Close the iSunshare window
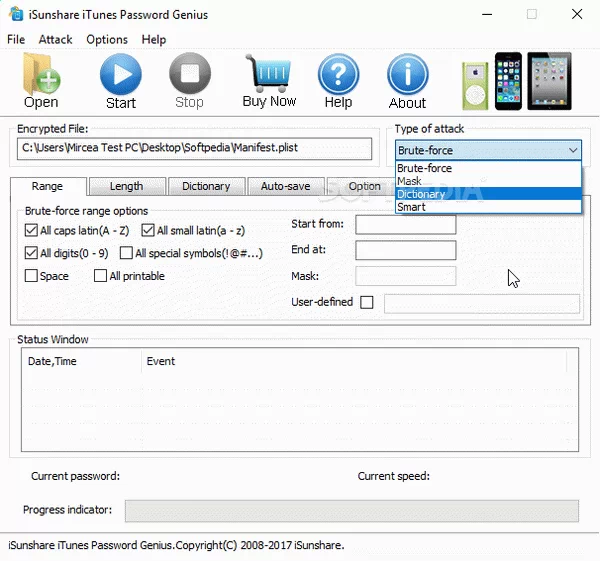This screenshot has height=561, width=600. (577, 15)
